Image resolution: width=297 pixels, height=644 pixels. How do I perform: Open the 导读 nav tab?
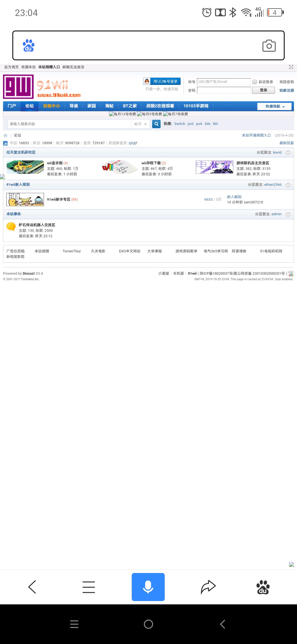(74, 106)
